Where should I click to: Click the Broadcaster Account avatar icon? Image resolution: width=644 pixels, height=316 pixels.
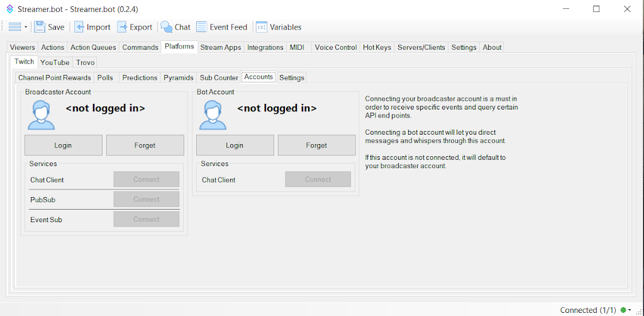click(x=41, y=115)
